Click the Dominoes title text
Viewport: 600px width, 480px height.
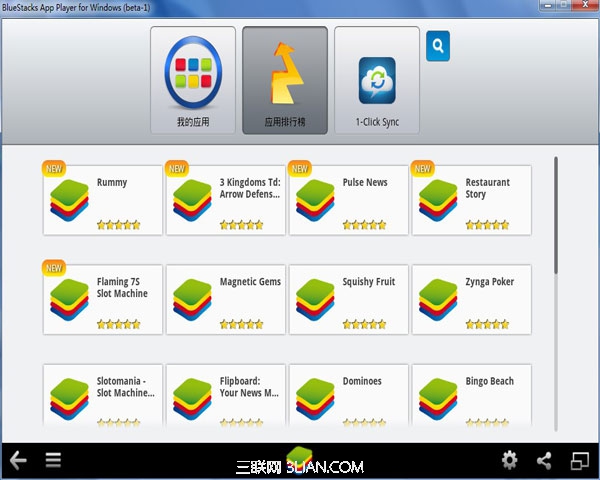(x=362, y=381)
